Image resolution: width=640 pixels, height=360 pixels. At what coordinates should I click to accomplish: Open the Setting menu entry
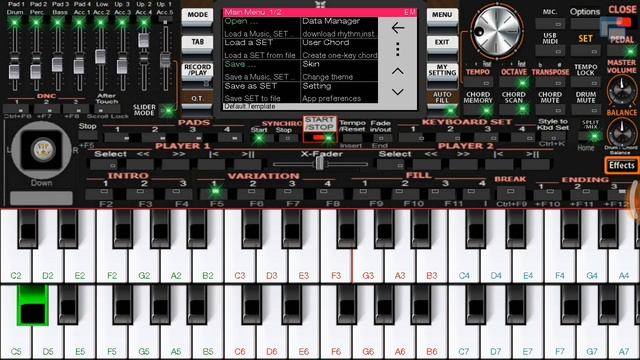pyautogui.click(x=339, y=92)
